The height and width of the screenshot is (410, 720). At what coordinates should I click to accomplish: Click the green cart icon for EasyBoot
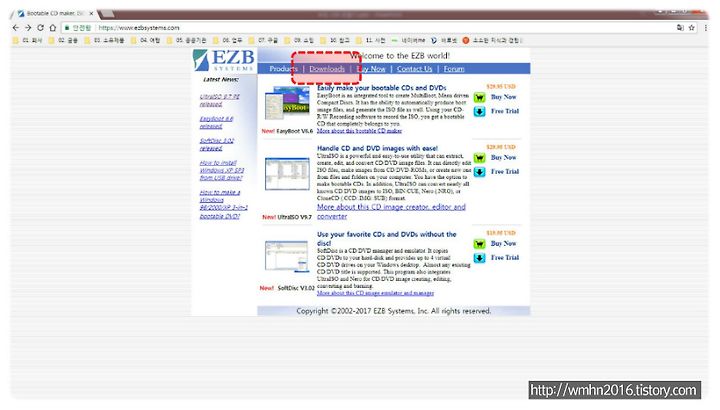(479, 97)
